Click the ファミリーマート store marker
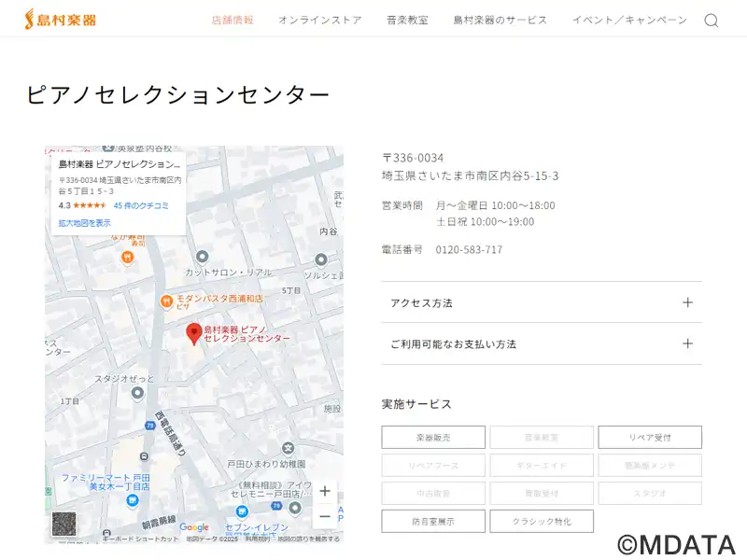Screen dimensions: 747x560 [133, 500]
